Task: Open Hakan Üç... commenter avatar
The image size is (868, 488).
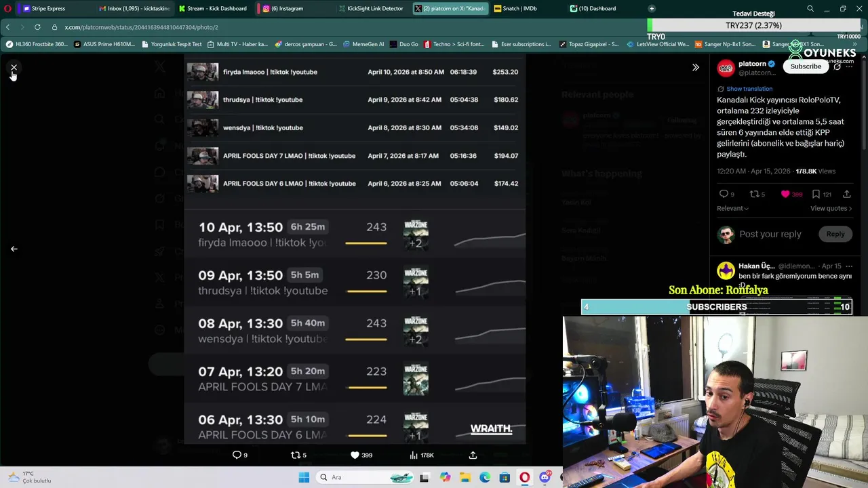Action: point(726,270)
